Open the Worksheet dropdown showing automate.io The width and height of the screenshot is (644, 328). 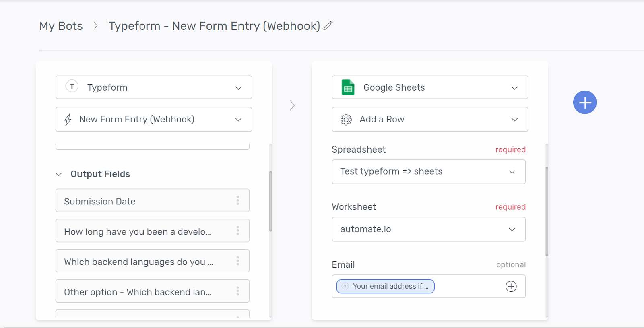click(429, 229)
